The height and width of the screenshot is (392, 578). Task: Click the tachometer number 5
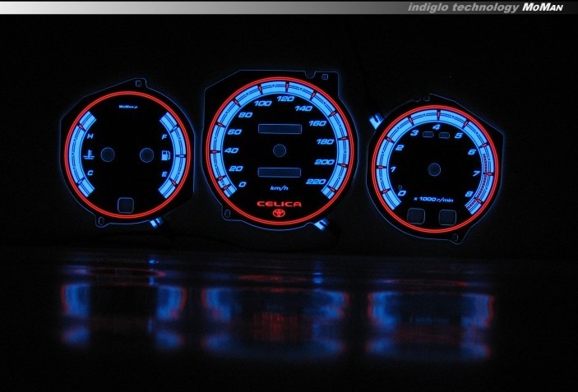click(x=459, y=136)
